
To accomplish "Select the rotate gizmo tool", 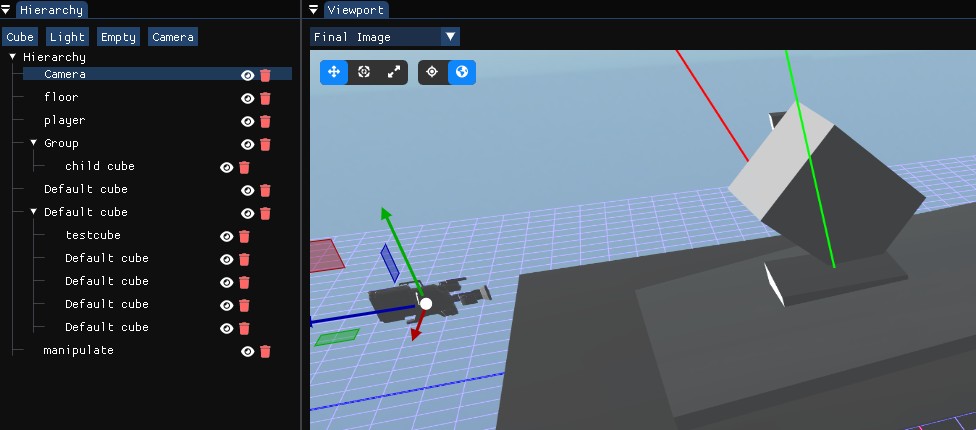I will click(364, 72).
